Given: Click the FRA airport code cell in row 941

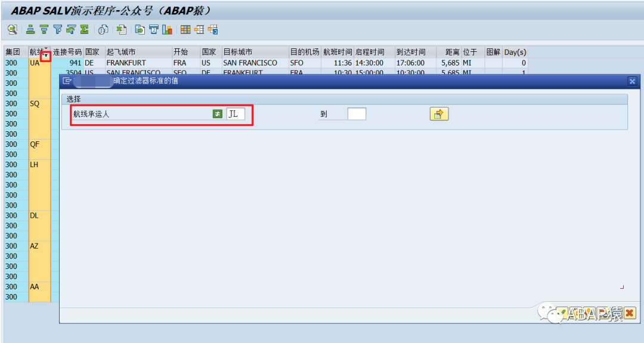Looking at the screenshot, I should pyautogui.click(x=187, y=63).
